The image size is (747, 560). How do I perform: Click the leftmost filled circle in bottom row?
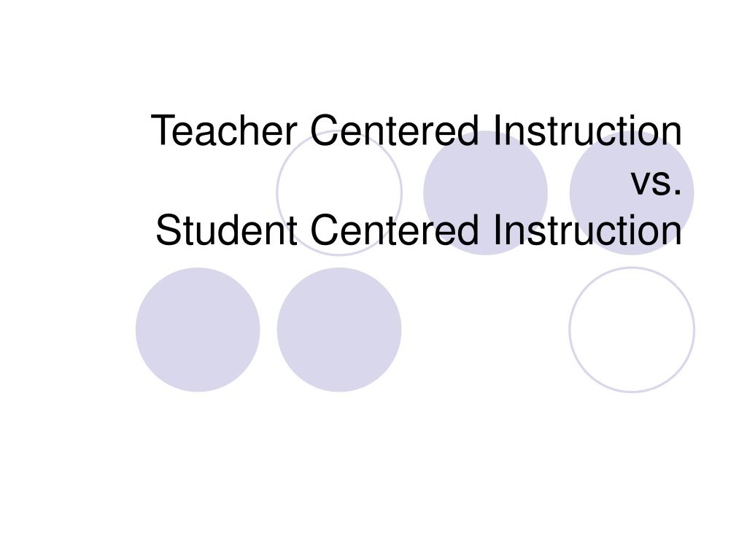pos(198,330)
